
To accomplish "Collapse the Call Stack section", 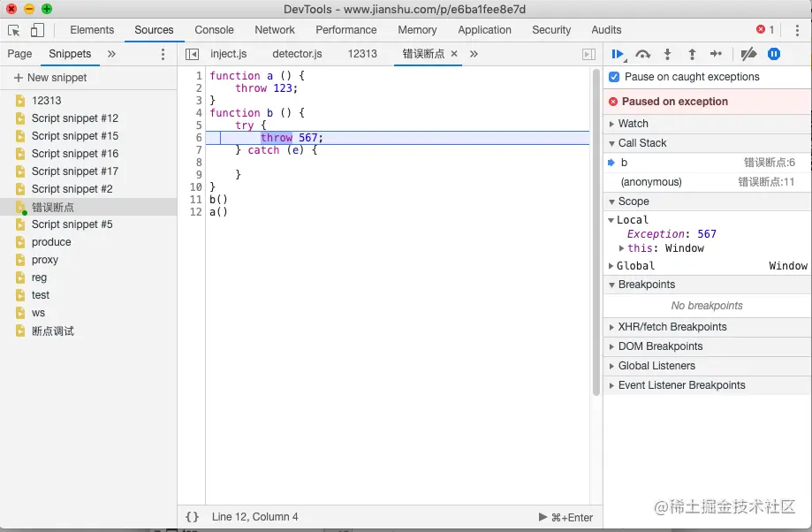I will point(707,143).
